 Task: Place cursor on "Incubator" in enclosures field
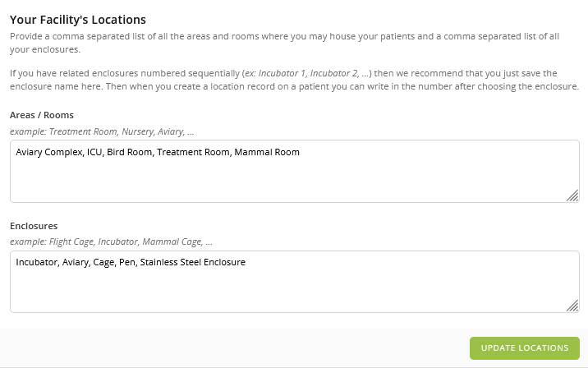click(x=36, y=262)
